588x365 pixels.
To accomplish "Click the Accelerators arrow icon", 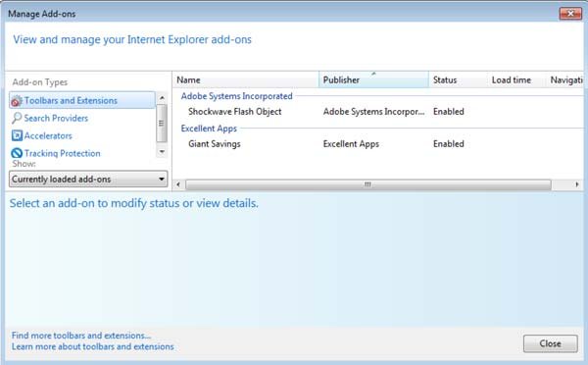I will pyautogui.click(x=17, y=135).
